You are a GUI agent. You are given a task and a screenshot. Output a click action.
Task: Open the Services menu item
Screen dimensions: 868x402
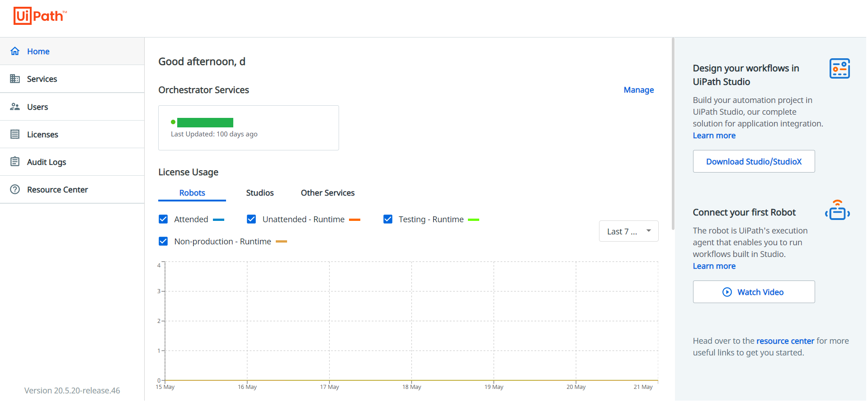(72, 79)
